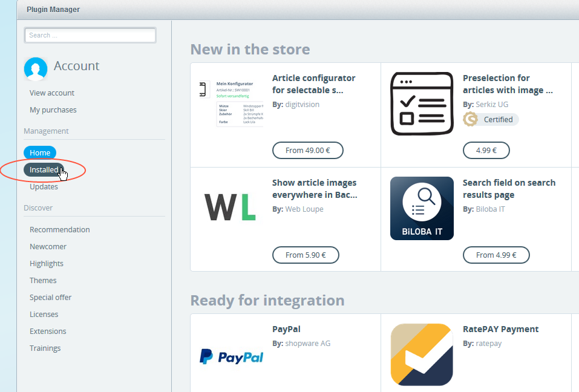The height and width of the screenshot is (392, 579).
Task: Go to My purchases
Action: (x=53, y=109)
